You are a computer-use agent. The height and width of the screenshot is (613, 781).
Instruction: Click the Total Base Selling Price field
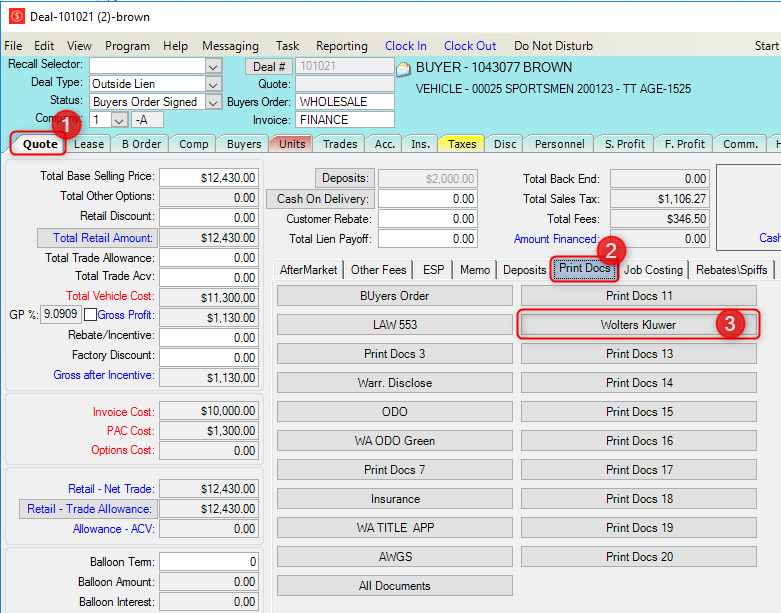(209, 178)
